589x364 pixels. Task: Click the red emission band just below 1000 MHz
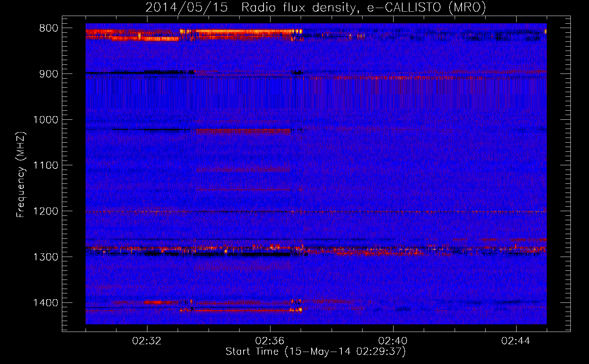click(x=243, y=131)
